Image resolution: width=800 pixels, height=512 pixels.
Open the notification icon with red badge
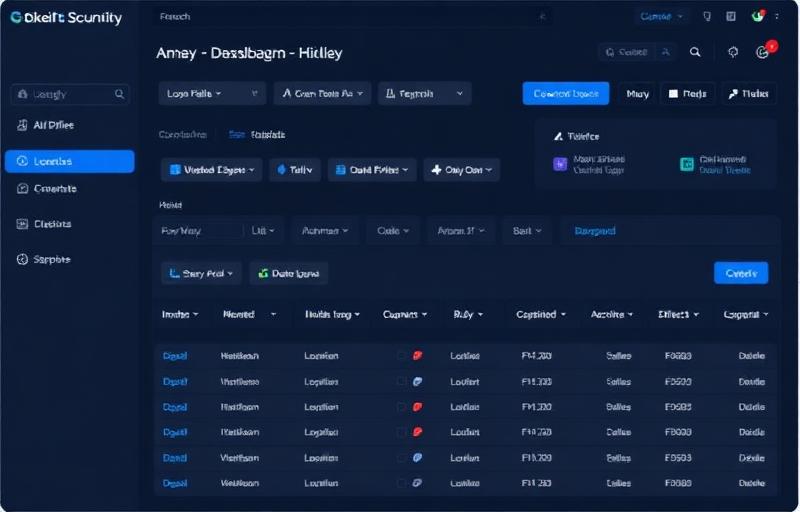(764, 51)
